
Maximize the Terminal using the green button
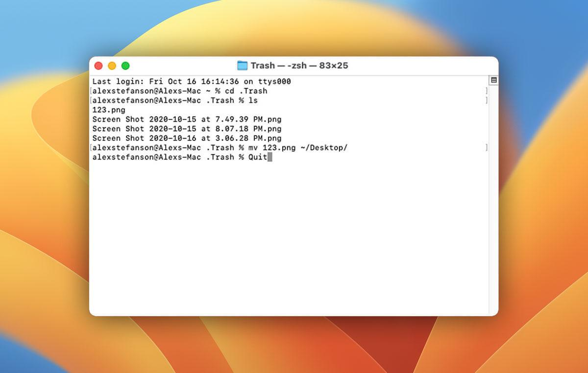pyautogui.click(x=125, y=66)
